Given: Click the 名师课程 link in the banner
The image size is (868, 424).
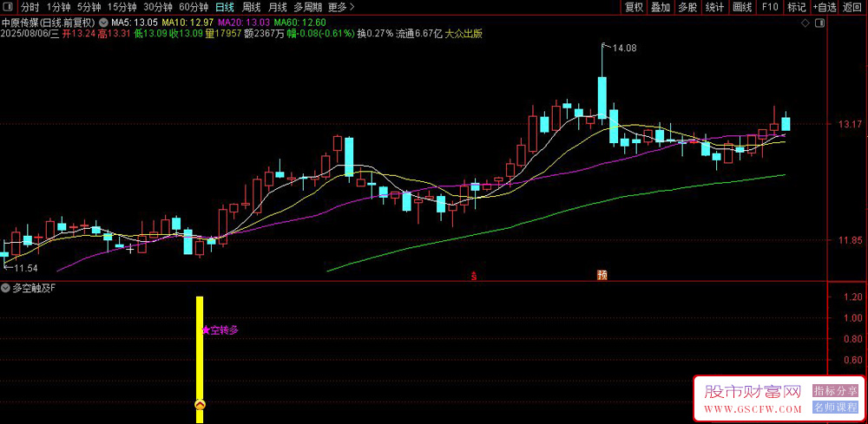Looking at the screenshot, I should 835,408.
